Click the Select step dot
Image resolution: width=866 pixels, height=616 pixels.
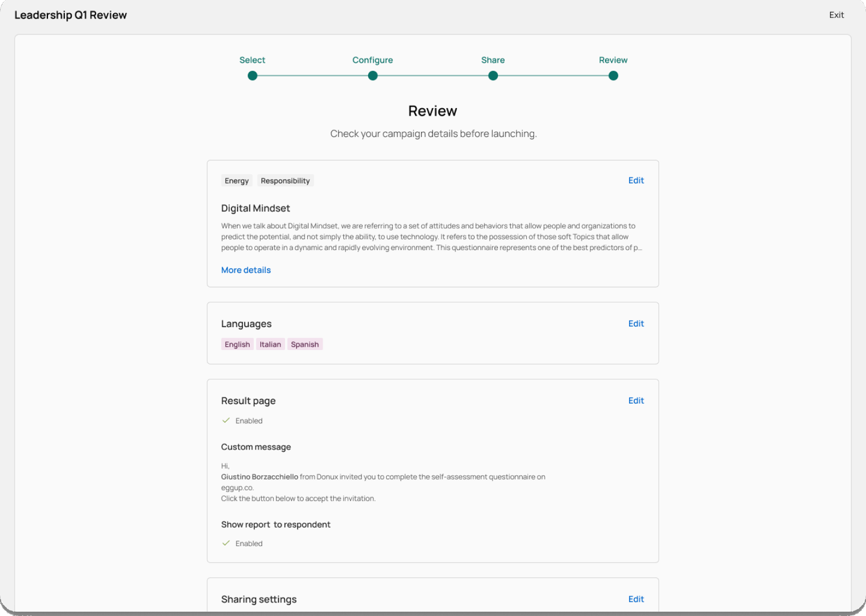[x=253, y=76]
